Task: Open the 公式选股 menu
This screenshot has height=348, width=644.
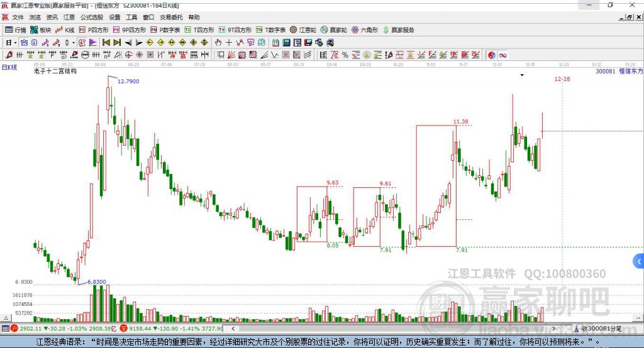Action: [92, 17]
